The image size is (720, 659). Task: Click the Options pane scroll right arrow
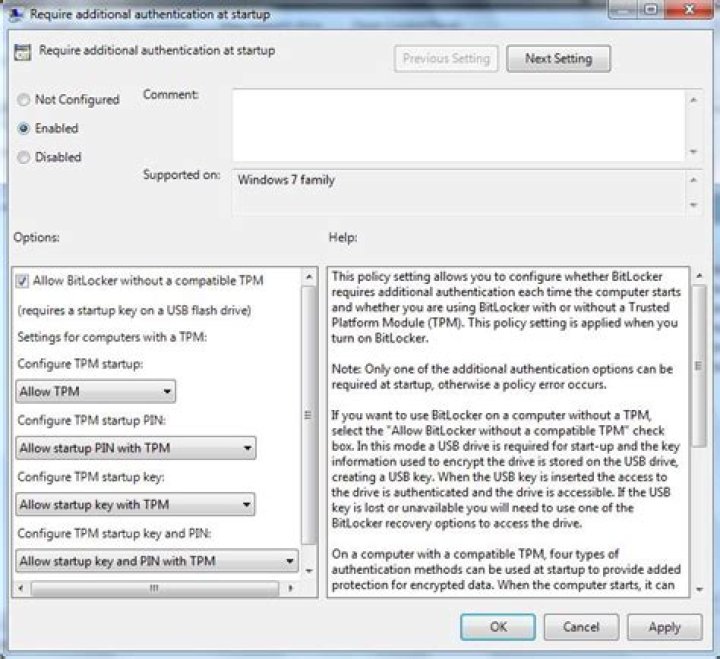pos(290,588)
